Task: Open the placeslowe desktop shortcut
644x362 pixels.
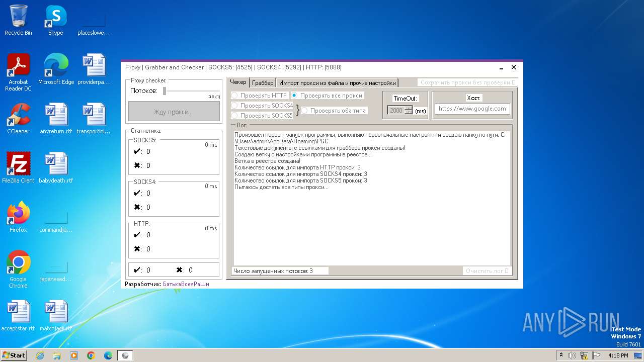Action: click(x=93, y=20)
